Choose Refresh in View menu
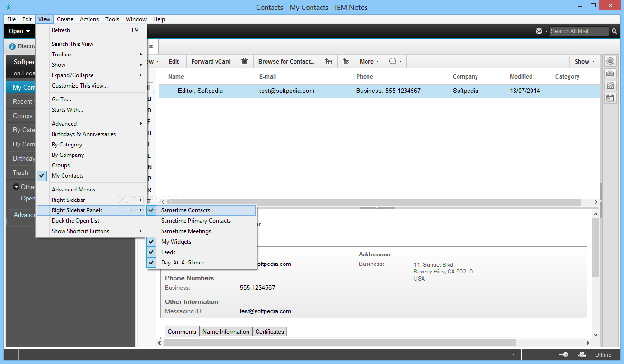Viewport: 624px width, 364px height. 91,30
